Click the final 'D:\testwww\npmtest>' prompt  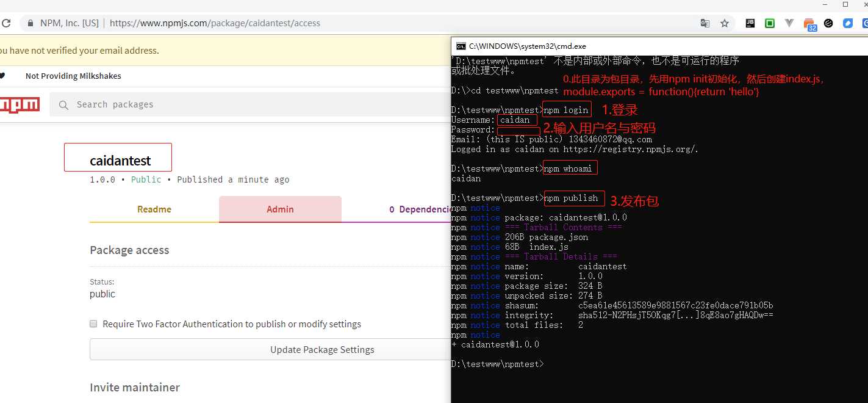(497, 364)
